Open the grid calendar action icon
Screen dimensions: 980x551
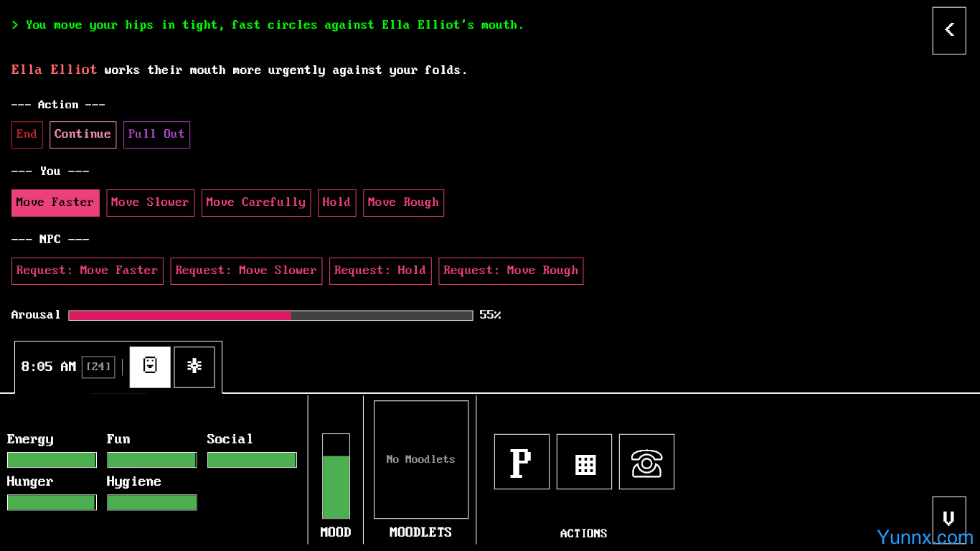coord(584,462)
